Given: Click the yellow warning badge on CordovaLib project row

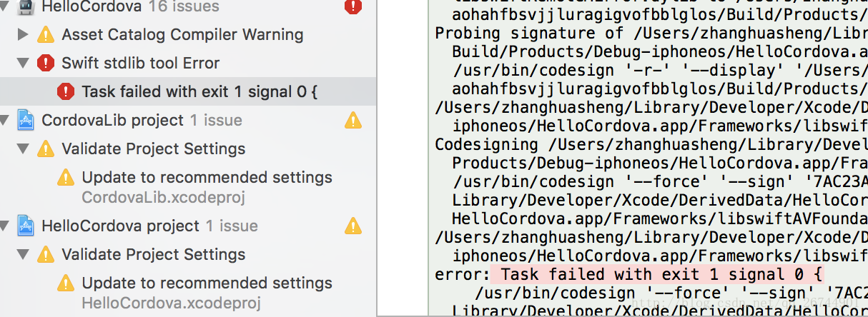Looking at the screenshot, I should [x=353, y=120].
